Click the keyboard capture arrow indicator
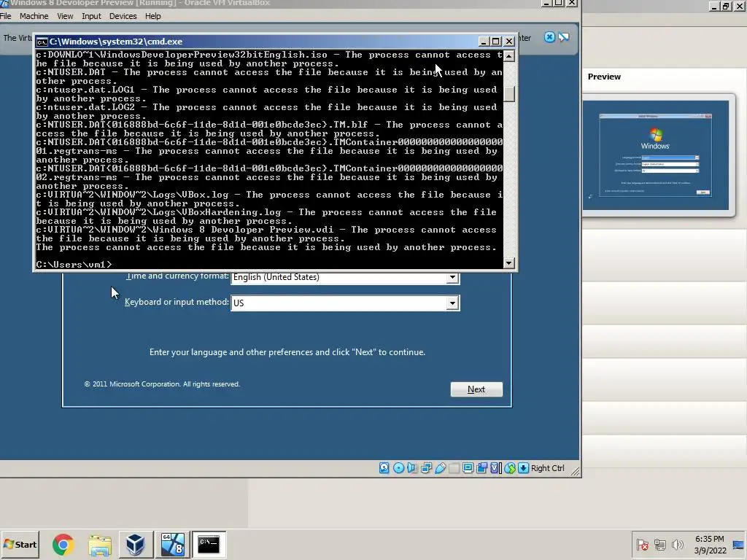The image size is (747, 560). [523, 468]
